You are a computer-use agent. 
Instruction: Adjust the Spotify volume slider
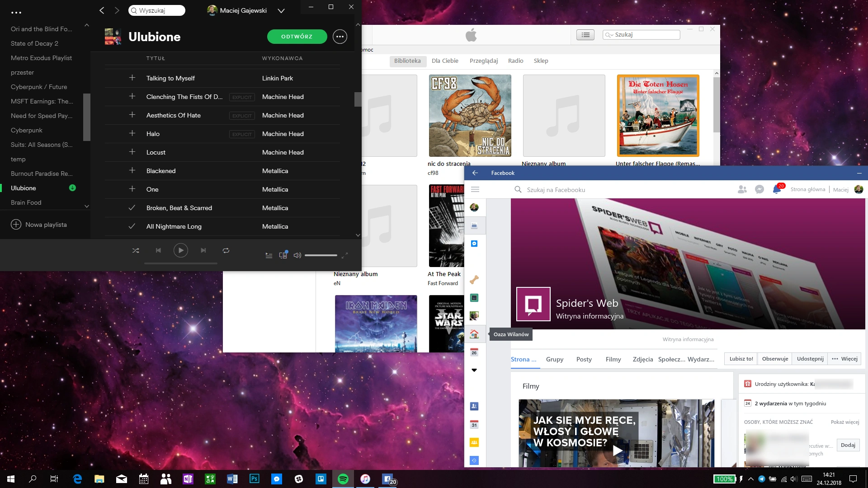pyautogui.click(x=321, y=255)
